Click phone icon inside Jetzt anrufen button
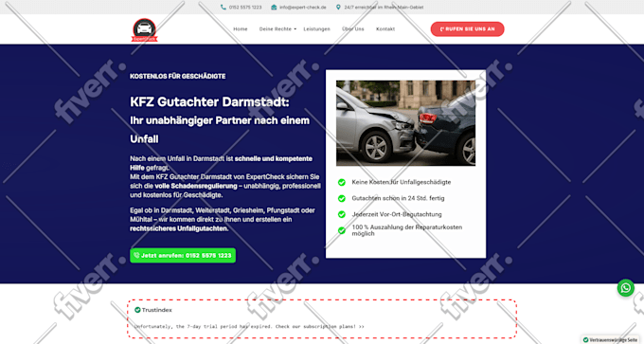The image size is (644, 344). pos(136,255)
